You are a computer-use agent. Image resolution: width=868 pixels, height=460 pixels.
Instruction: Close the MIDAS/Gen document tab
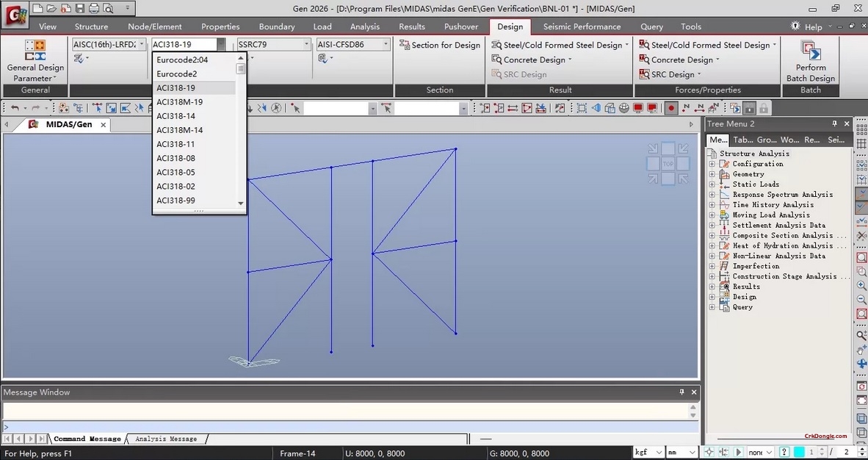(x=103, y=125)
